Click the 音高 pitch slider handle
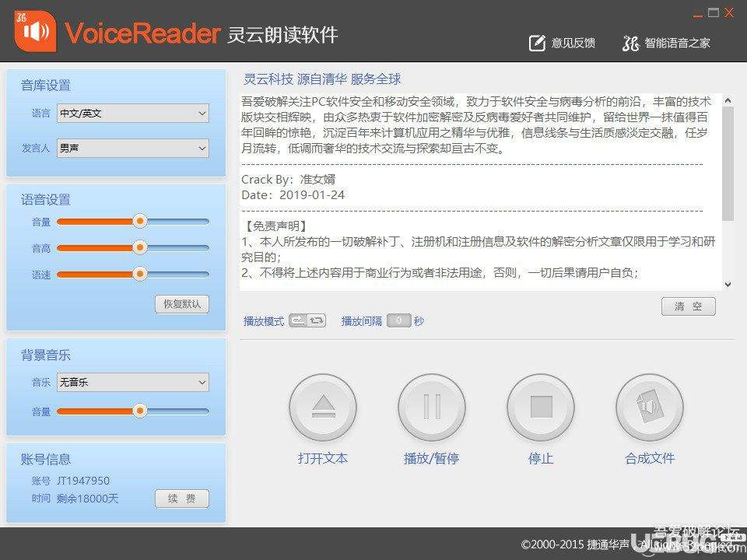The width and height of the screenshot is (747, 560). tap(139, 247)
